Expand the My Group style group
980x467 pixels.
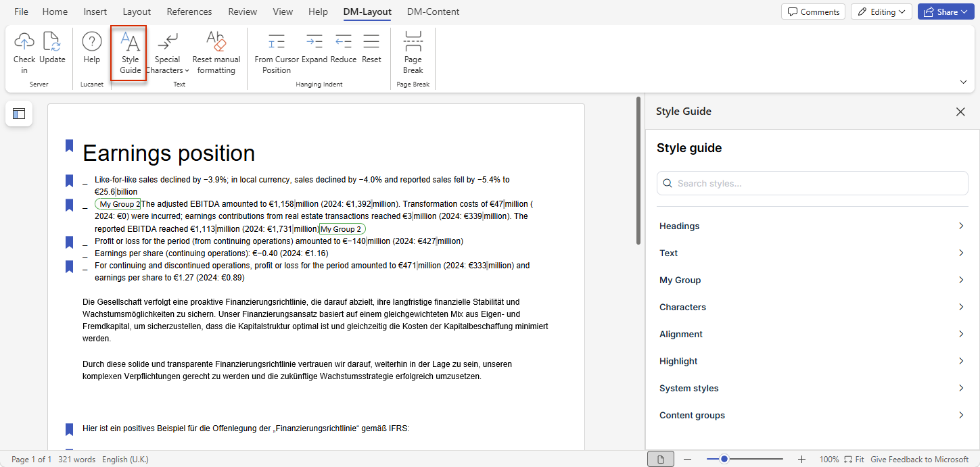(x=812, y=280)
